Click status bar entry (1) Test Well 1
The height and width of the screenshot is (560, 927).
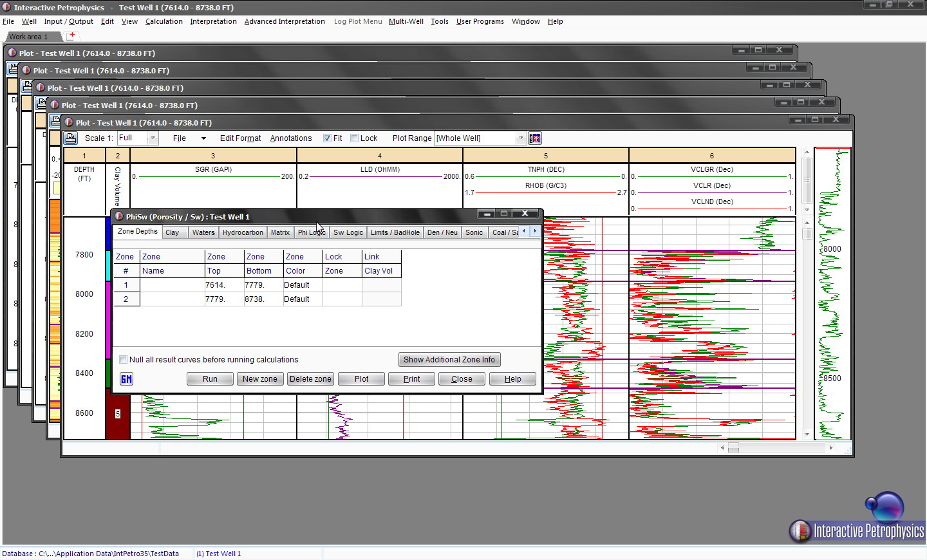[218, 554]
